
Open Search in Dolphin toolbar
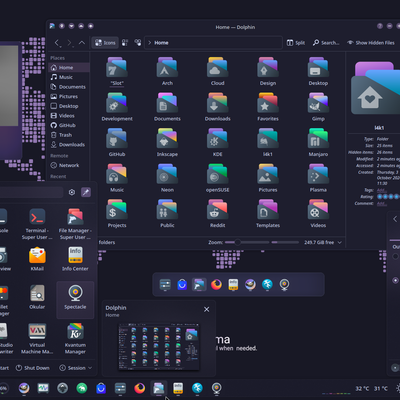click(x=326, y=43)
